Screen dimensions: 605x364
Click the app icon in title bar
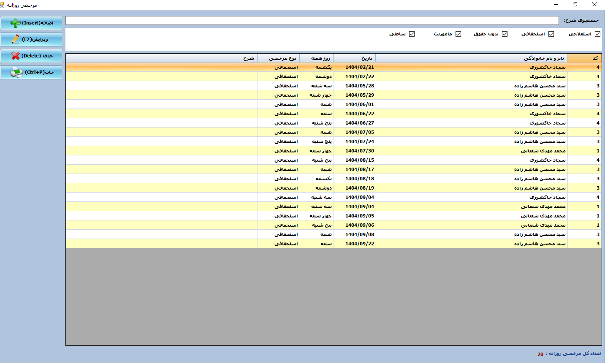[x=3, y=5]
